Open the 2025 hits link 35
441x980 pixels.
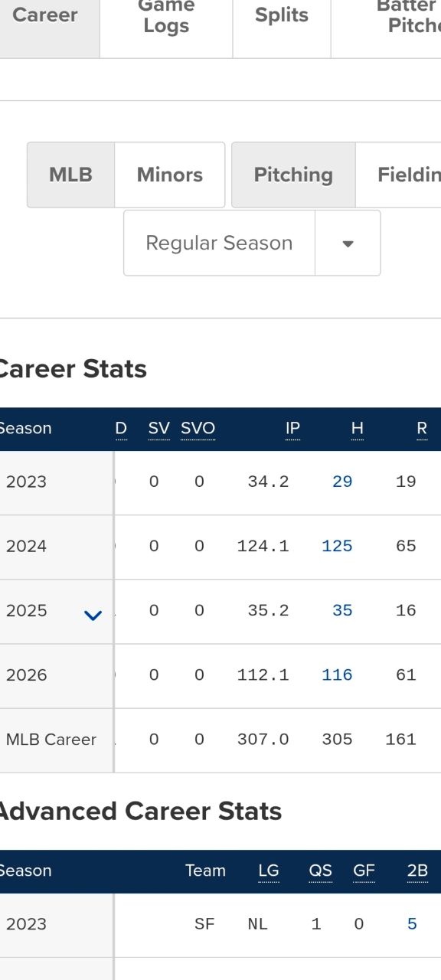342,610
